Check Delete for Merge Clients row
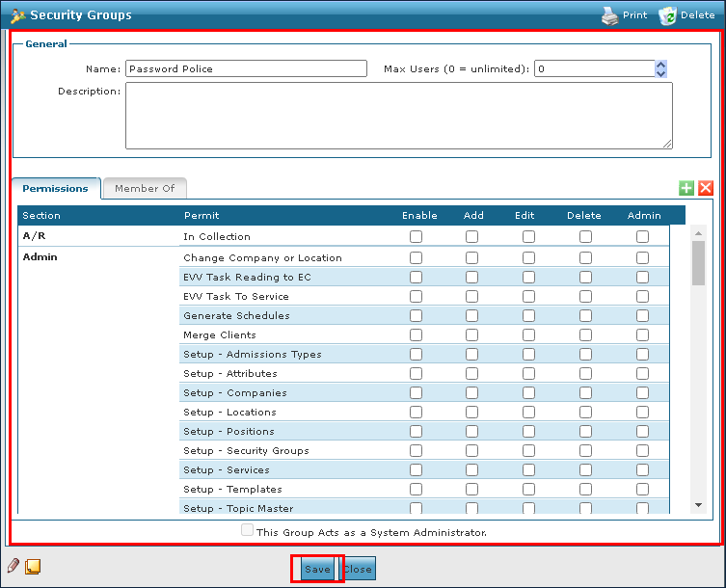 click(585, 334)
